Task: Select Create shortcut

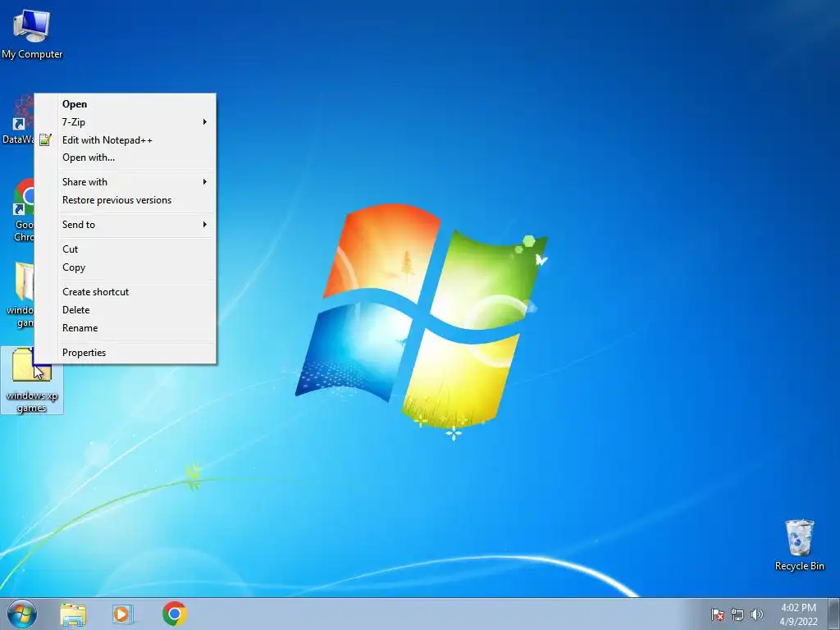Action: tap(126, 292)
